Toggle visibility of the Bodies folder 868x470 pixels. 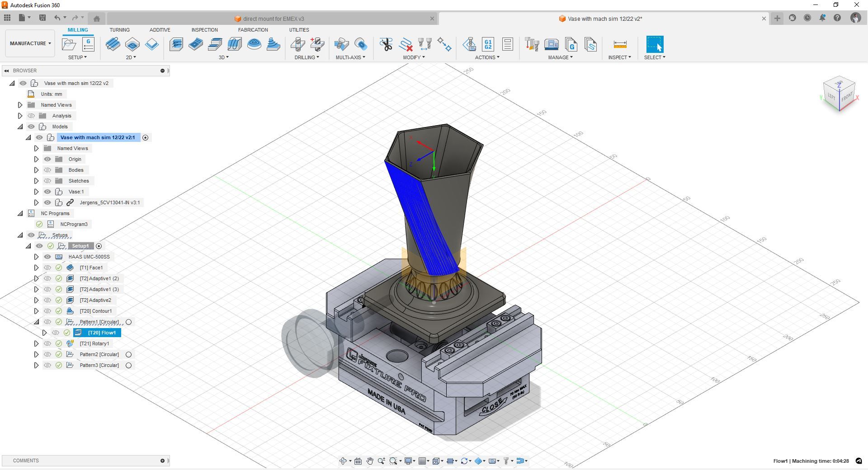[x=47, y=170]
